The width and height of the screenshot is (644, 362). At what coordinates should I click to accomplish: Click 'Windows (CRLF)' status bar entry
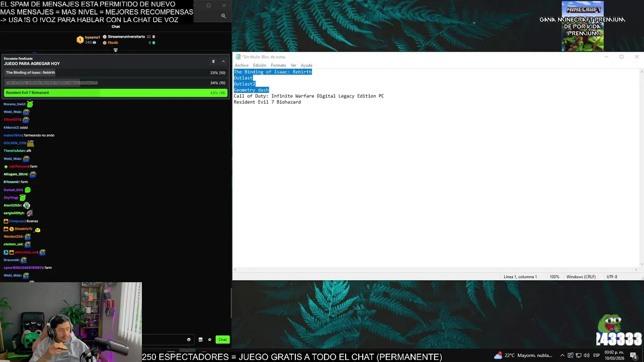point(581,277)
